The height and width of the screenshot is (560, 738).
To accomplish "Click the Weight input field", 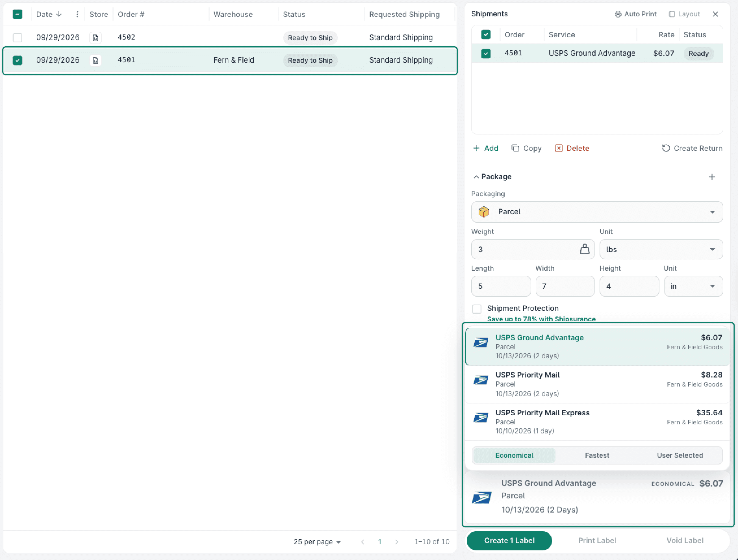I will click(x=533, y=249).
